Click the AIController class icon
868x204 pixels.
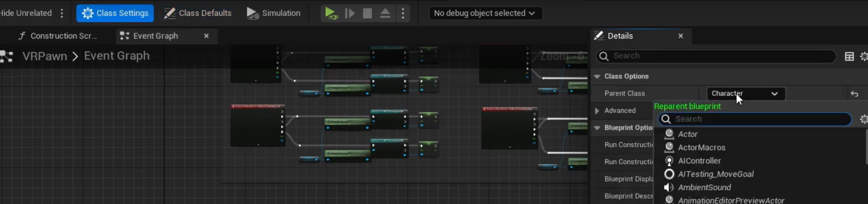669,161
